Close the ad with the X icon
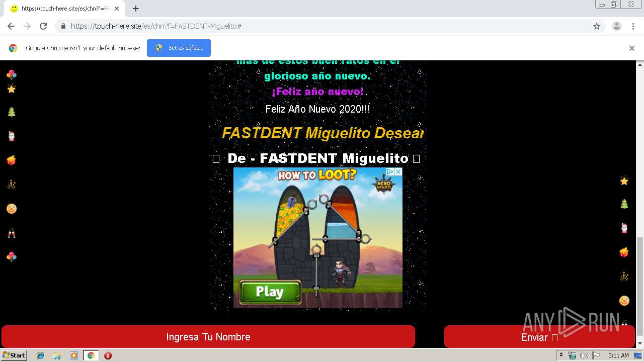 pyautogui.click(x=398, y=172)
